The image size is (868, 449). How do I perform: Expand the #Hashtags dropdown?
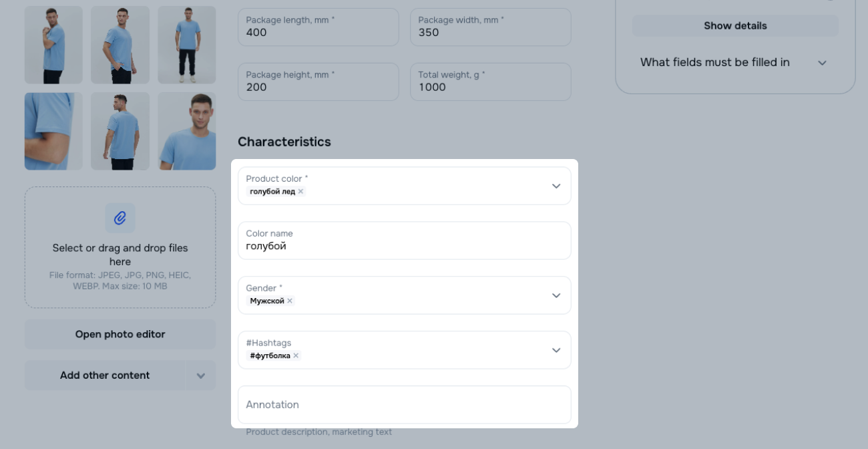tap(556, 350)
